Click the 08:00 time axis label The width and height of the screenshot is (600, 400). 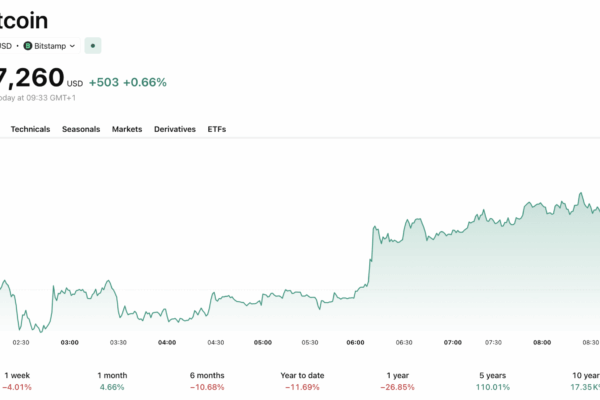click(542, 342)
